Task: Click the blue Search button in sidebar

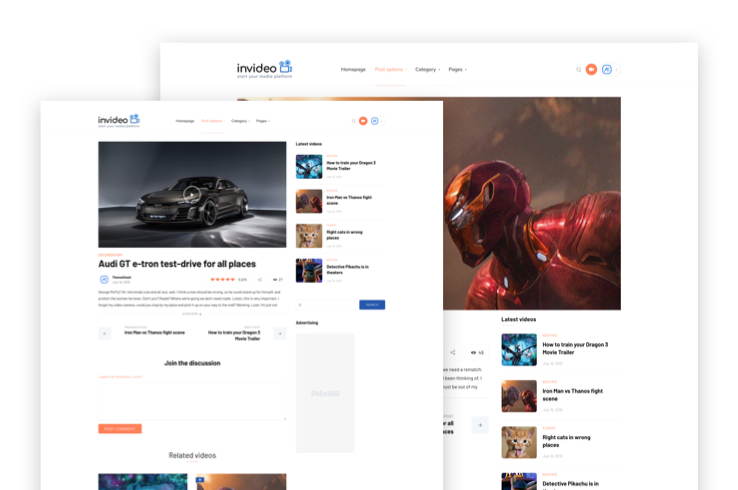Action: [x=372, y=305]
